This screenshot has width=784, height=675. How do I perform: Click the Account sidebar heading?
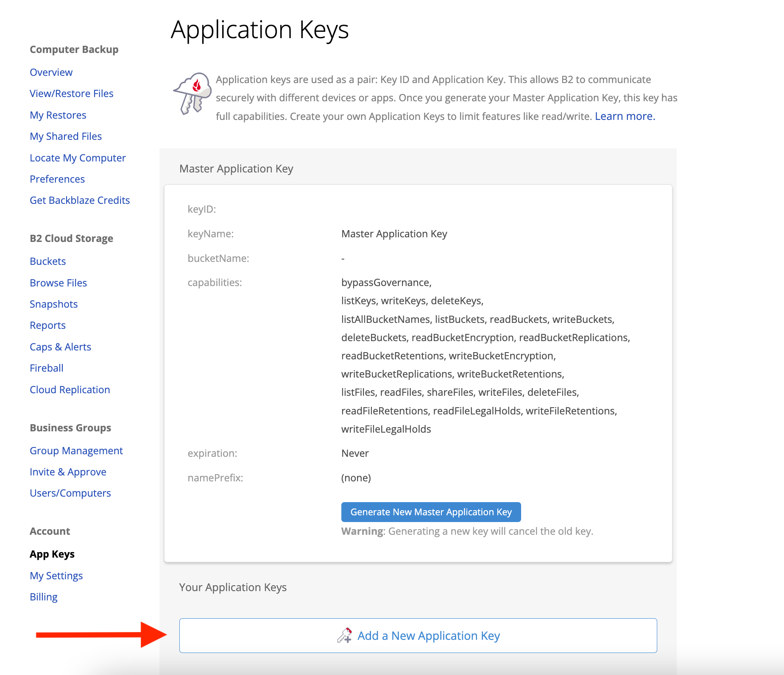50,531
